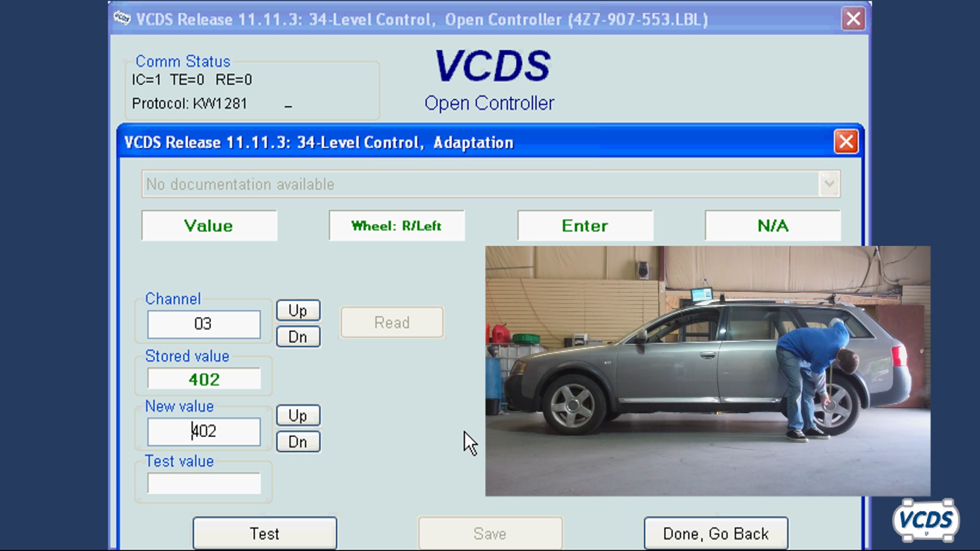Image resolution: width=980 pixels, height=551 pixels.
Task: Open the documentation dropdown arrow
Action: [829, 184]
